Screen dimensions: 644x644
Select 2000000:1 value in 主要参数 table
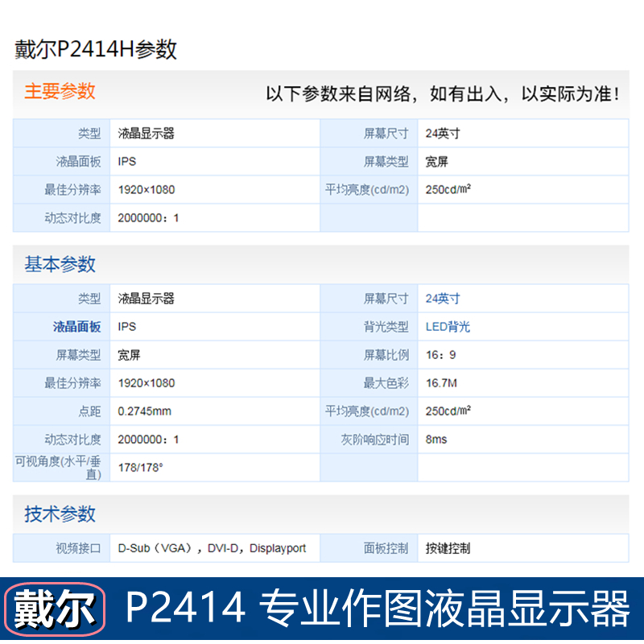148,218
